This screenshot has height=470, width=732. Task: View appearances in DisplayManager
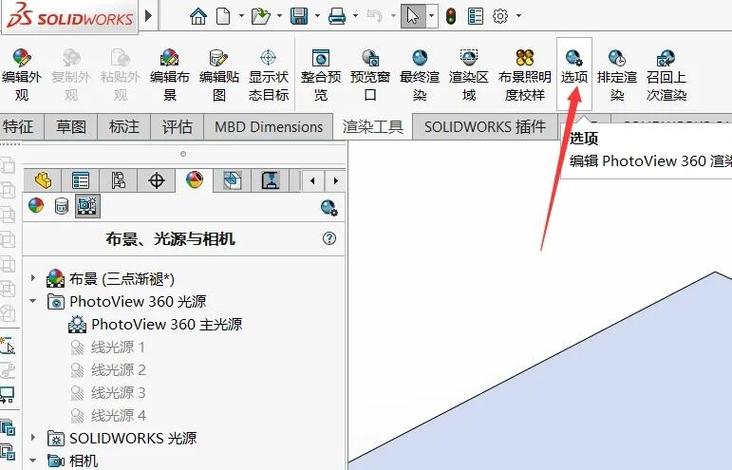click(36, 205)
